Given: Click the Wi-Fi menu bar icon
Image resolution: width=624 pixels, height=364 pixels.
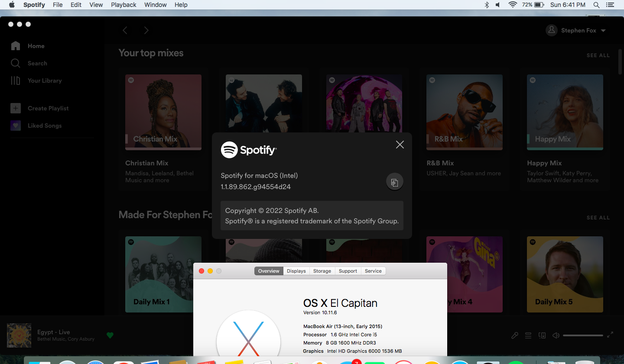Looking at the screenshot, I should point(513,5).
